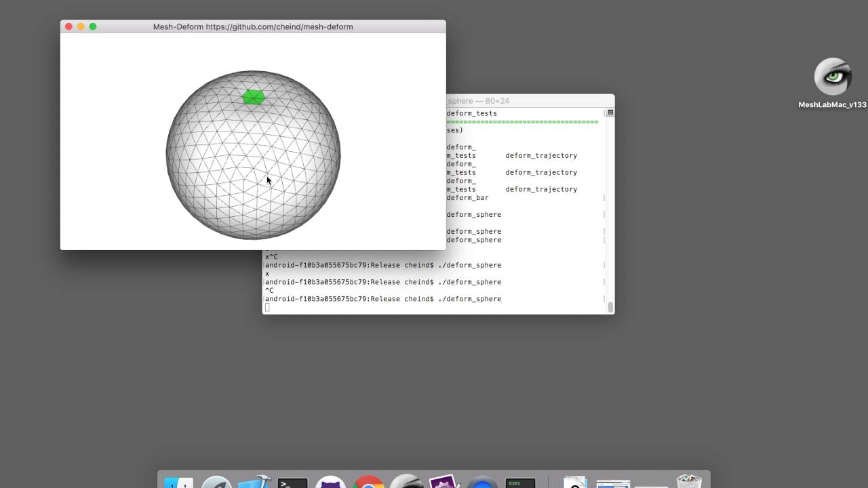Screen dimensions: 868x488
Task: Open the Terminal app in the Dock
Action: (293, 482)
